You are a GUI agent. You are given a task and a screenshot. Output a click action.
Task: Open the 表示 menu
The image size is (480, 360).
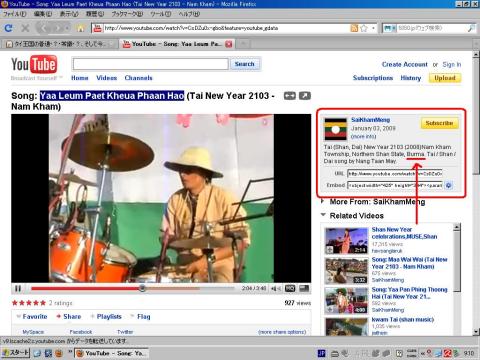point(69,14)
